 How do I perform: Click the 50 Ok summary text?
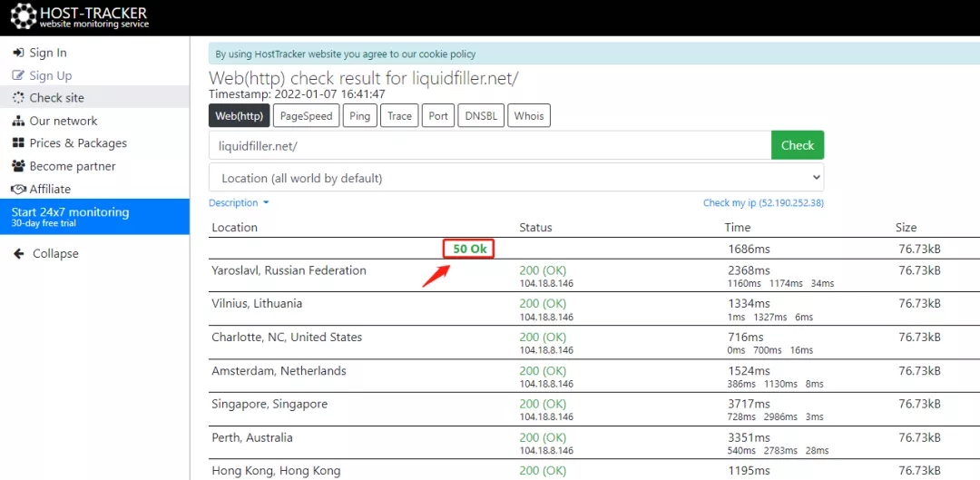click(x=469, y=249)
